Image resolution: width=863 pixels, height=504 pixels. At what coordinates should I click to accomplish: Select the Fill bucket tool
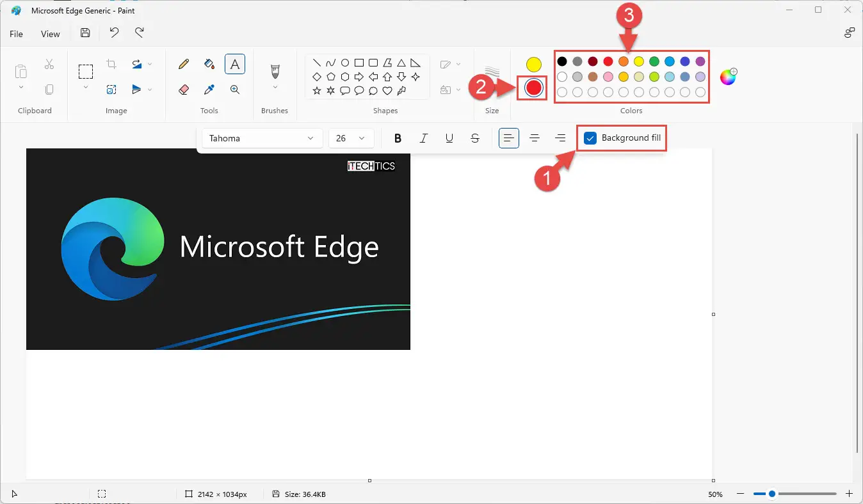tap(209, 64)
